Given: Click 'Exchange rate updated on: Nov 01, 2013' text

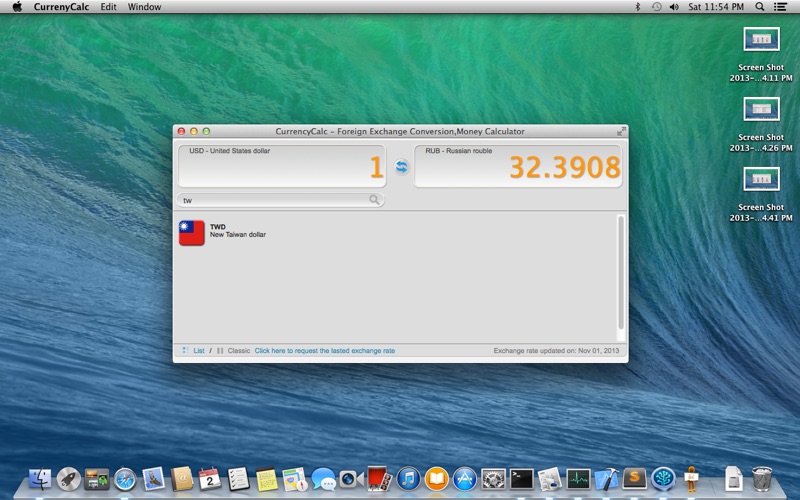Looking at the screenshot, I should point(556,351).
